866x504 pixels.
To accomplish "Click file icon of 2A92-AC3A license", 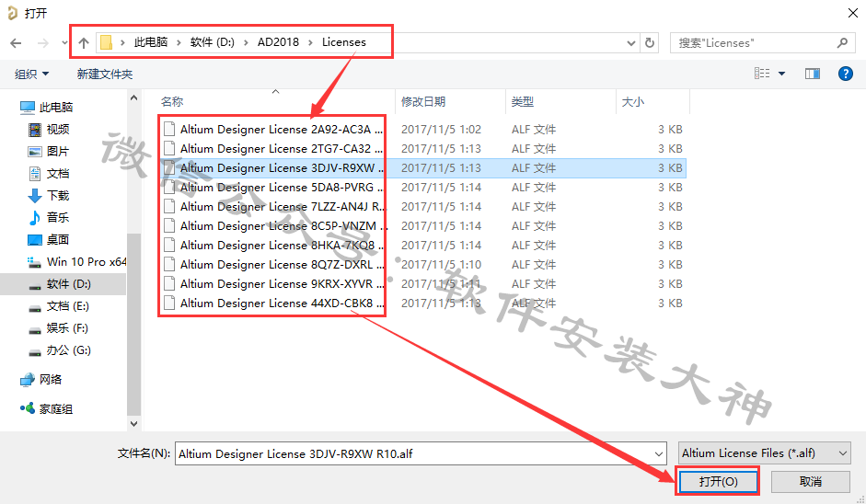I will [x=169, y=129].
